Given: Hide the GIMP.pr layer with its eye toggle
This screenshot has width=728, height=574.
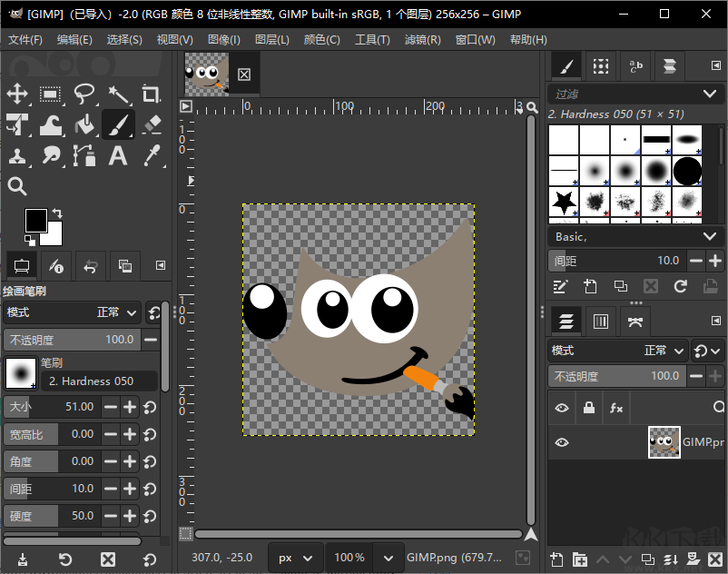Looking at the screenshot, I should pos(561,442).
